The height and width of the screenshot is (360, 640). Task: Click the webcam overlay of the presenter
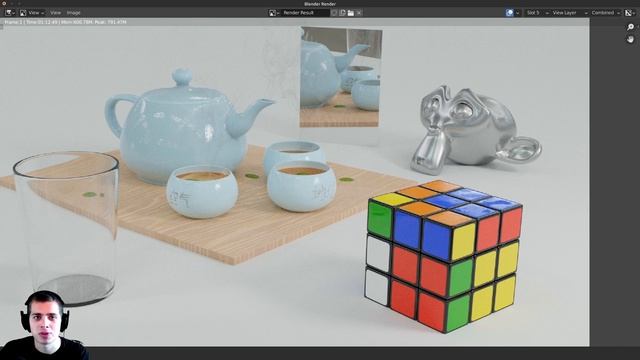[44, 325]
